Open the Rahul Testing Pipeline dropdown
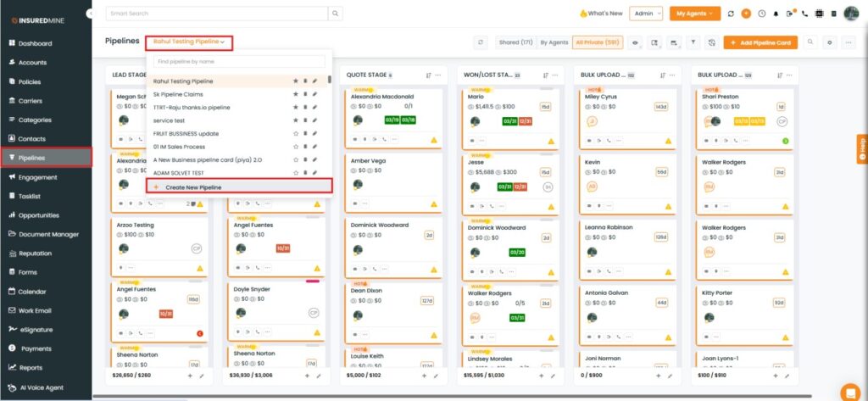Image resolution: width=868 pixels, height=401 pixels. [190, 41]
